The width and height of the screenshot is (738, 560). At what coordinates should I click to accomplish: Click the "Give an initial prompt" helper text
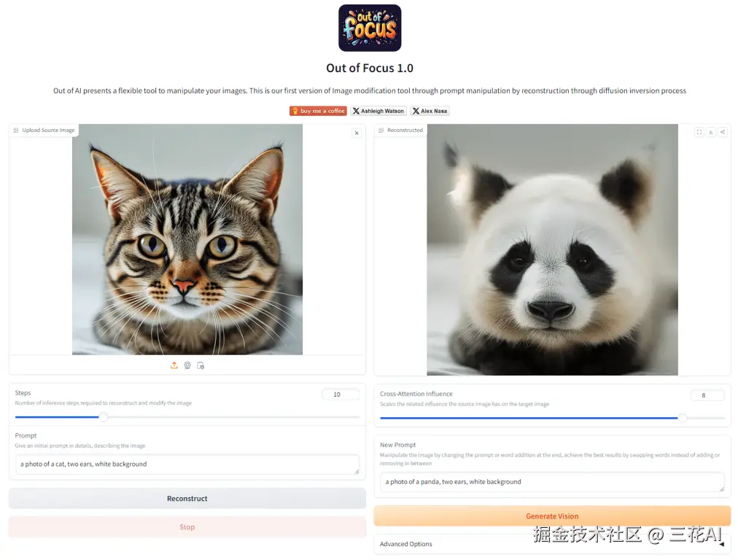coord(80,446)
